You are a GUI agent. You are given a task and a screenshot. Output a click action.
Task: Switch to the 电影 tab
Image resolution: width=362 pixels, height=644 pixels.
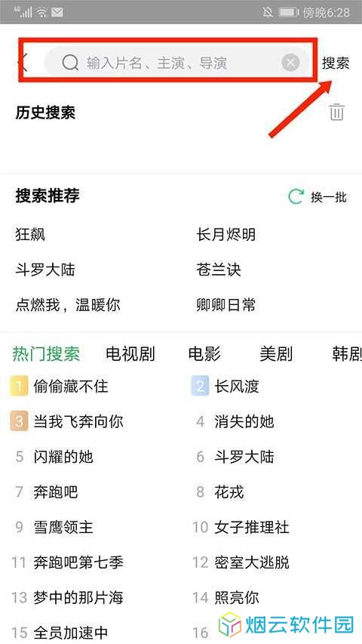point(204,353)
